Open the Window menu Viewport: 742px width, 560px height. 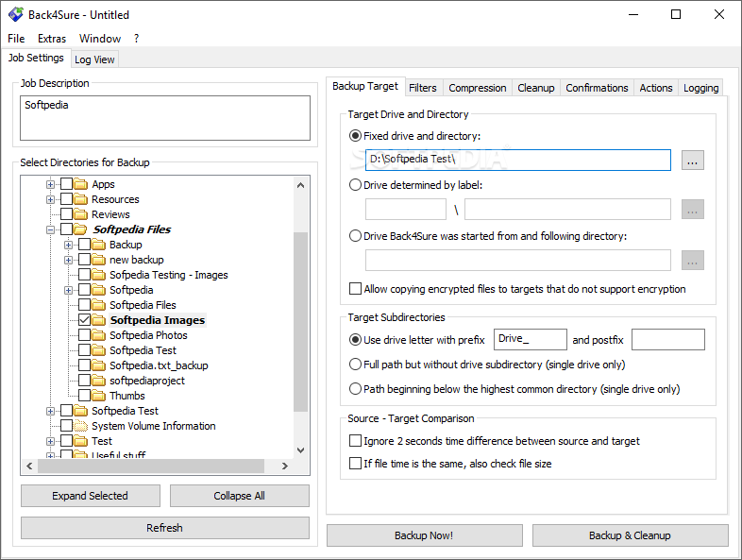pos(100,39)
